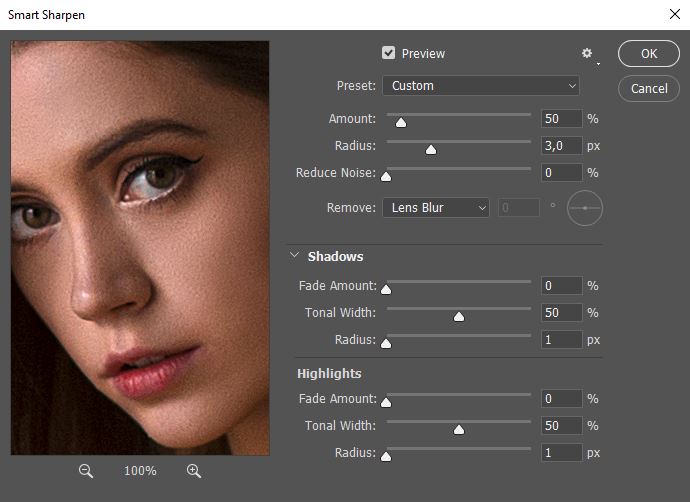Click the Shadows Tonal Width slider handle
Screen dimensions: 690x502
pos(459,317)
